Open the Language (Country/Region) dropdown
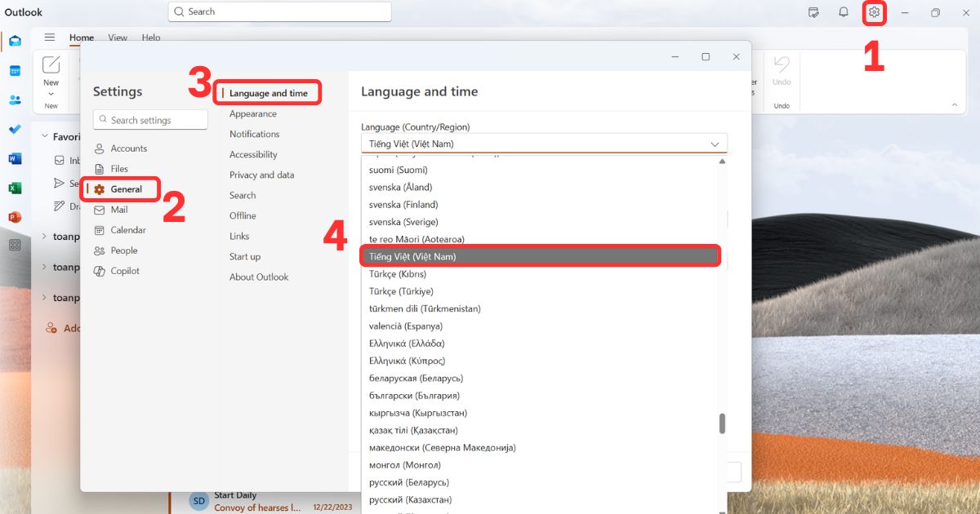This screenshot has width=980, height=514. 544,142
